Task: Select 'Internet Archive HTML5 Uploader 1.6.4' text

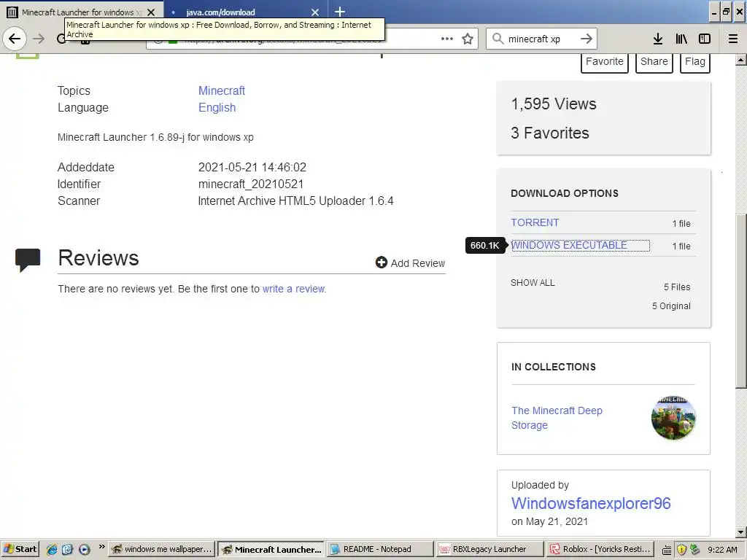Action: coord(295,201)
